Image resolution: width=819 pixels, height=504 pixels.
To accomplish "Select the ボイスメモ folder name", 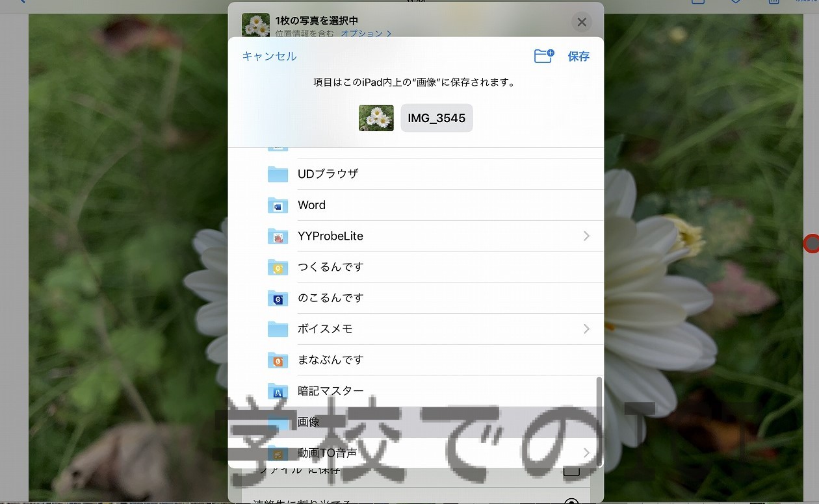I will point(325,329).
